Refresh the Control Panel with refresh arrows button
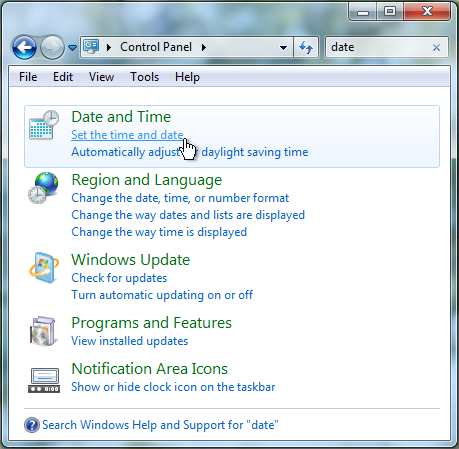This screenshot has height=449, width=459. click(x=306, y=47)
